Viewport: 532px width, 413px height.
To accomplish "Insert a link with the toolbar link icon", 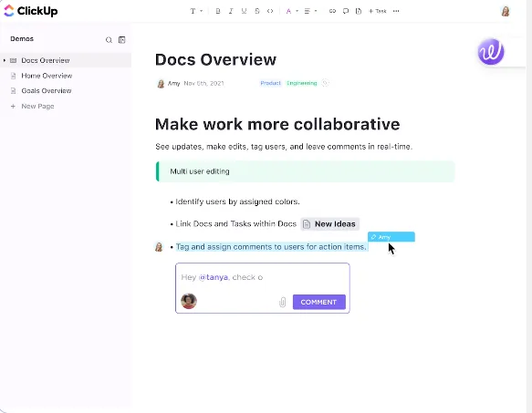I will point(332,11).
